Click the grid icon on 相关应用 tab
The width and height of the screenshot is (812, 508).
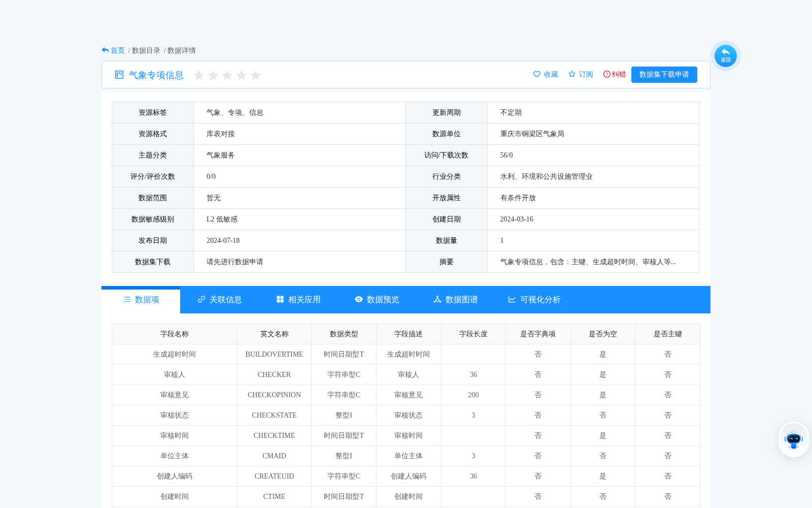point(280,299)
